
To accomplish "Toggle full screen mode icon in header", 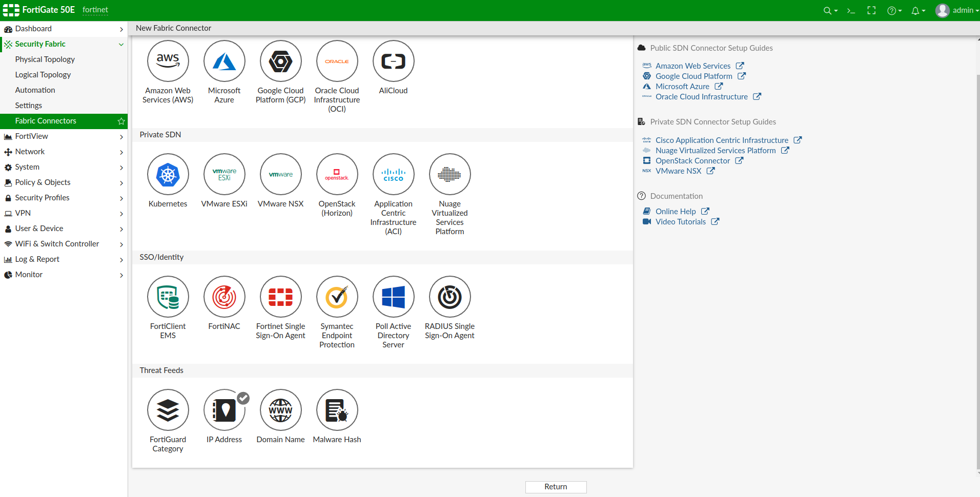I will pos(871,11).
